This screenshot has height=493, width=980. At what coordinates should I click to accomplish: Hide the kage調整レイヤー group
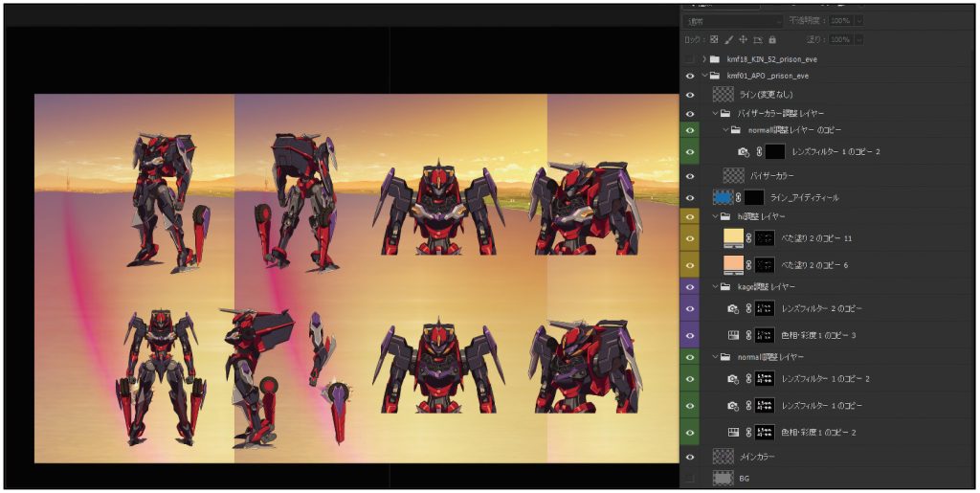coord(689,286)
